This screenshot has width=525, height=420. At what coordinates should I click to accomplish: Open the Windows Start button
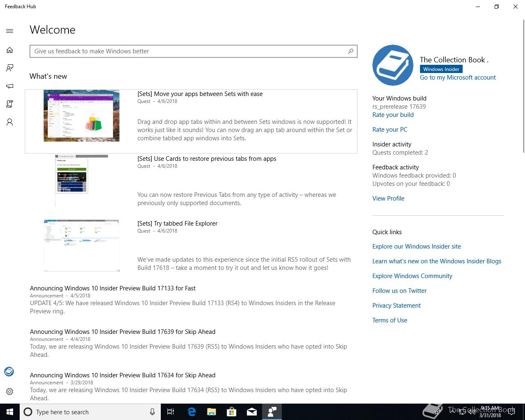point(10,412)
